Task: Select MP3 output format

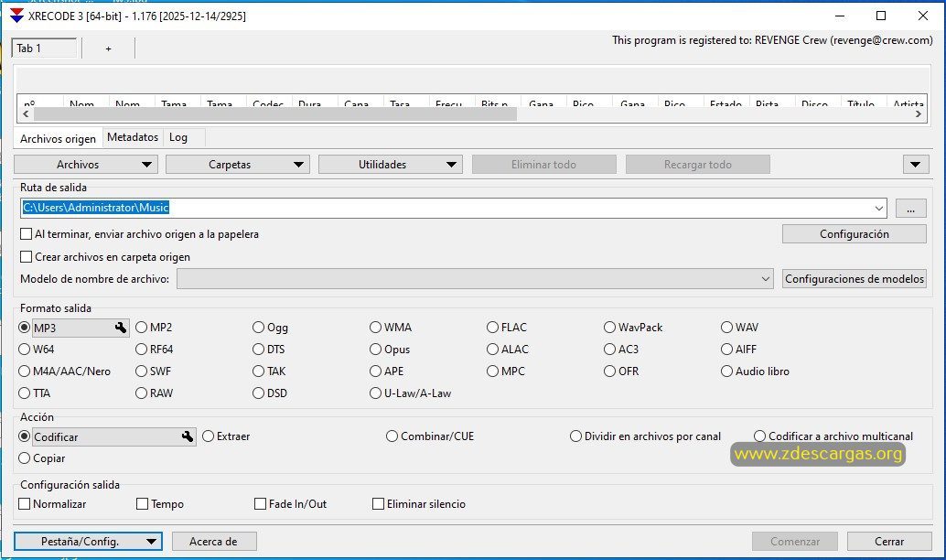Action: (x=24, y=328)
